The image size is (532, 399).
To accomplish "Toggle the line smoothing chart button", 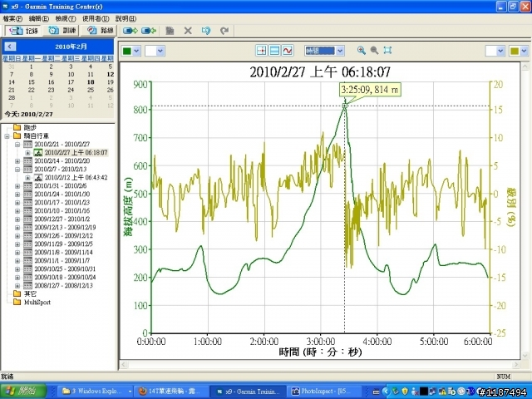I will [287, 51].
